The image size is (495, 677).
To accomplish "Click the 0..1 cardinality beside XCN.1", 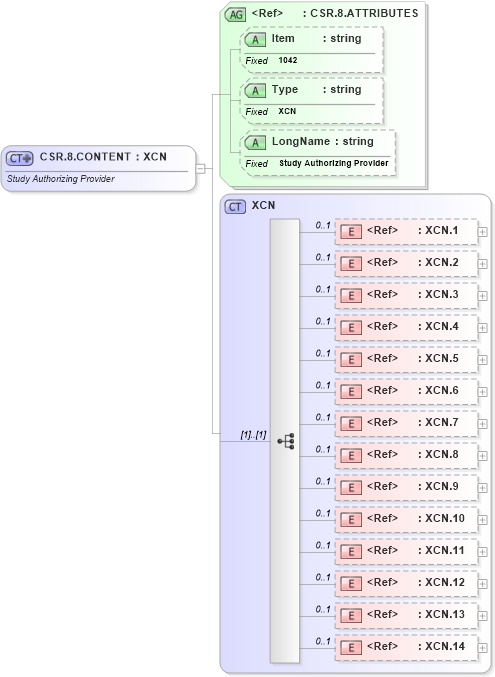I will [x=323, y=225].
